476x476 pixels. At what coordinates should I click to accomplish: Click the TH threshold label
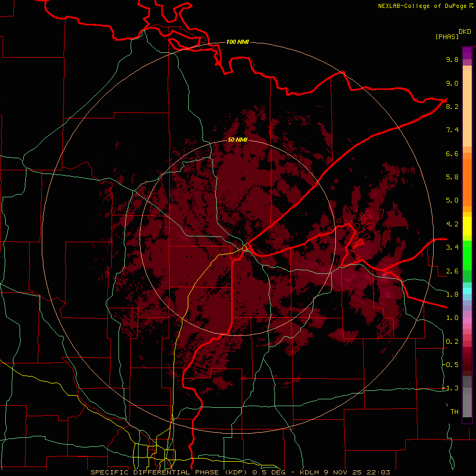click(x=454, y=412)
